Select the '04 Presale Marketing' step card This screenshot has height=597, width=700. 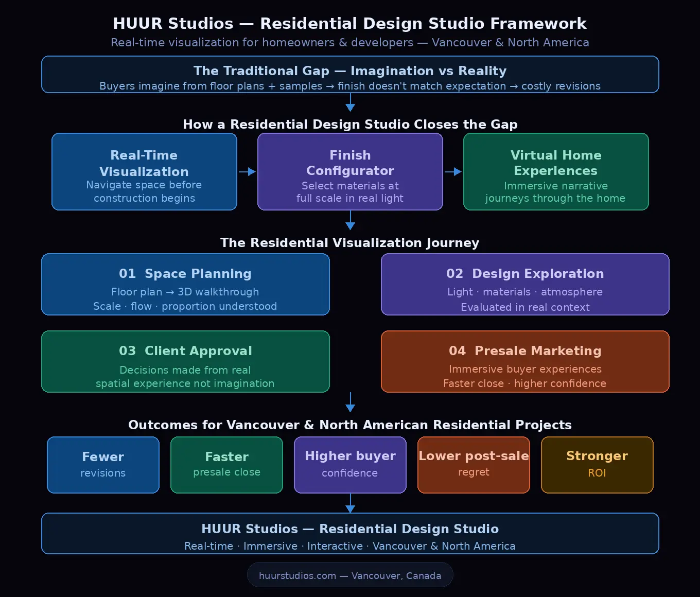coord(525,361)
